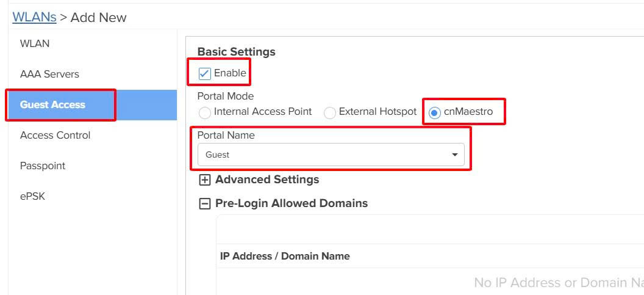
Task: Select the cnMaestro radio button
Action: coord(435,113)
